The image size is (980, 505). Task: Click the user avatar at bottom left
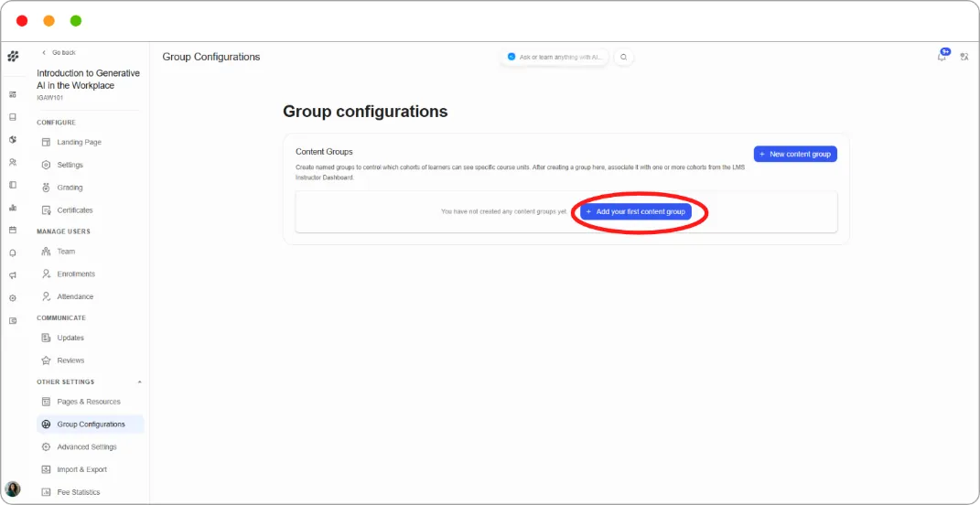pos(13,489)
